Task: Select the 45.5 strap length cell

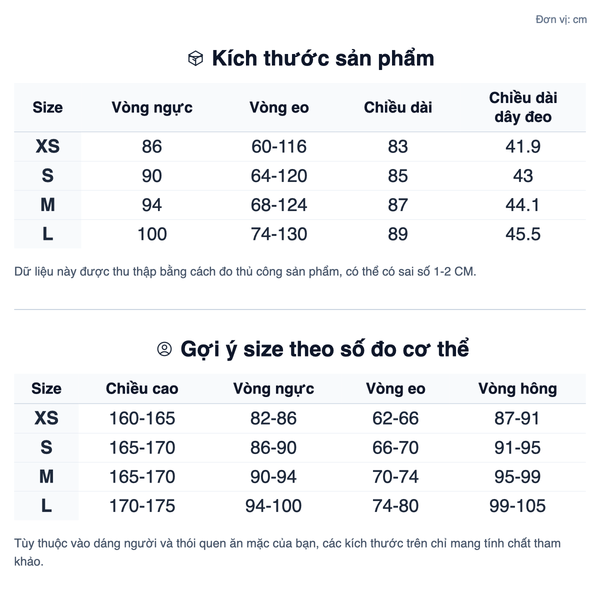Action: point(523,234)
